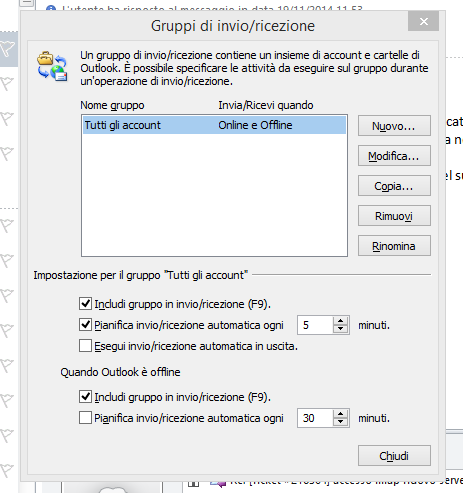Screen dimensions: 463x493
Task: Enable offline 'Pianifica invio/ricezione automatica ogni' 30 minuti
Action: click(86, 418)
